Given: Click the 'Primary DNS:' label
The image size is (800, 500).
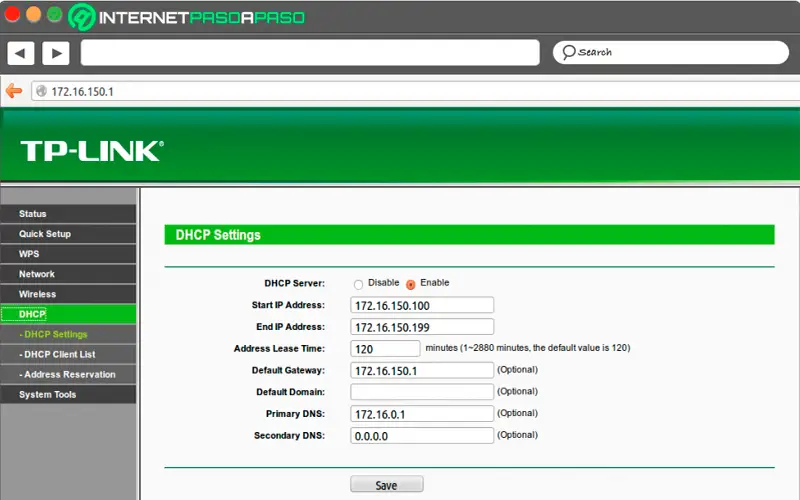Looking at the screenshot, I should click(x=295, y=414).
